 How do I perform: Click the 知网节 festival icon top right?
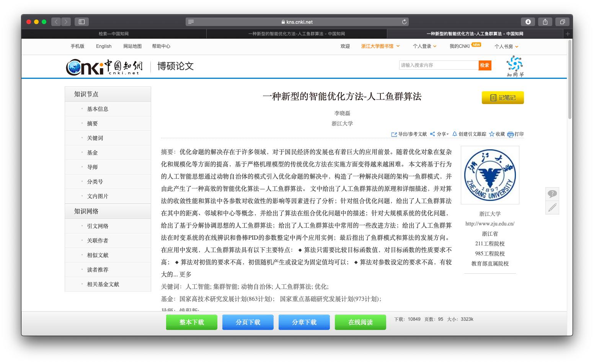[514, 66]
